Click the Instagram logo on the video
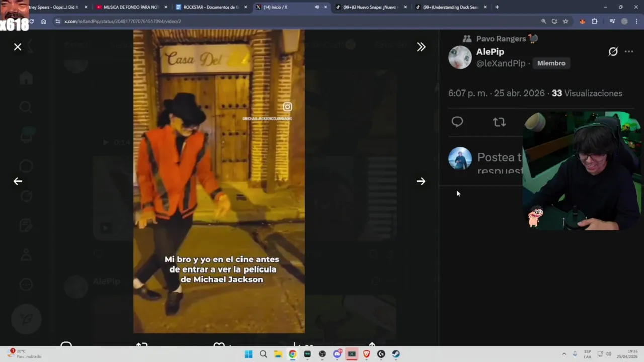This screenshot has width=644, height=362. point(287,107)
